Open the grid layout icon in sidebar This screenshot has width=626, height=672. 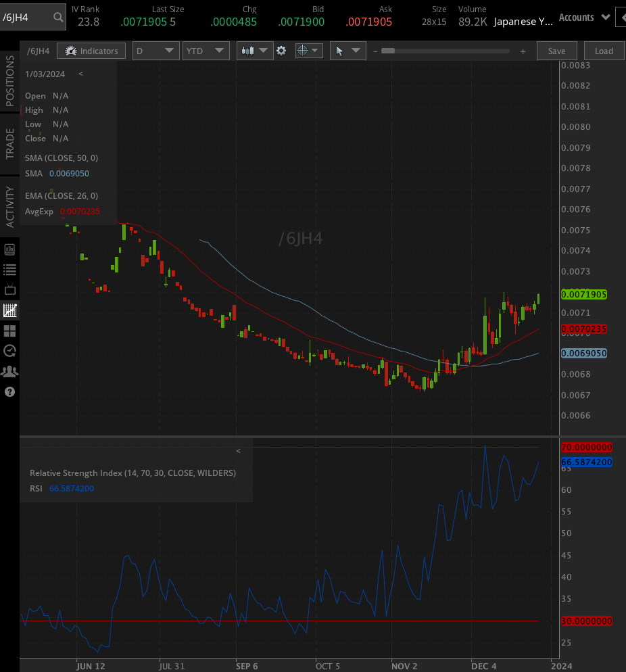[x=9, y=331]
